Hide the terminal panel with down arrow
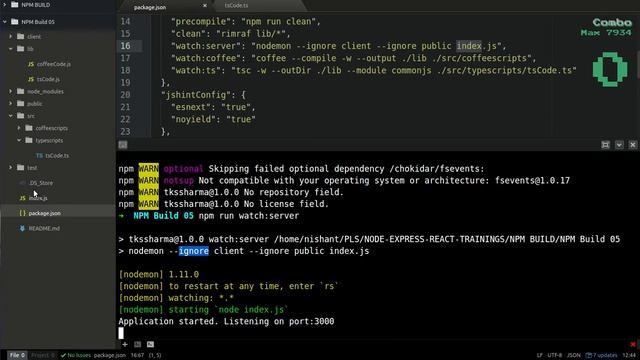This screenshot has width=640, height=360. point(619,145)
